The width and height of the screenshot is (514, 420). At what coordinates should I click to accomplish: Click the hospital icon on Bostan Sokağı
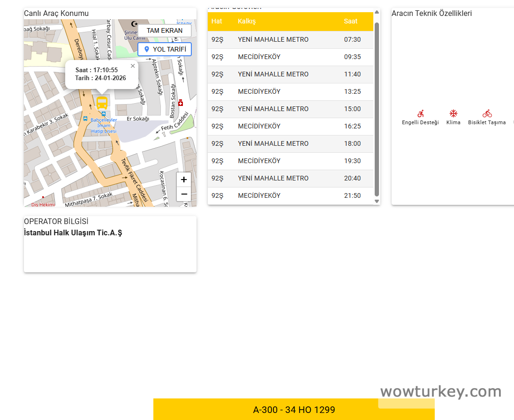(180, 103)
